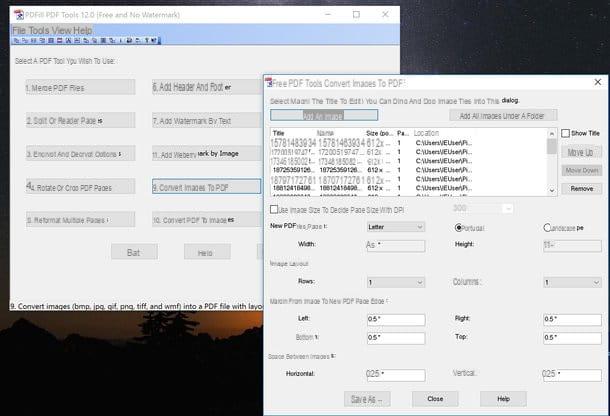This screenshot has width=610, height=416.
Task: Select the image row starting 17346185
Action: 408,161
